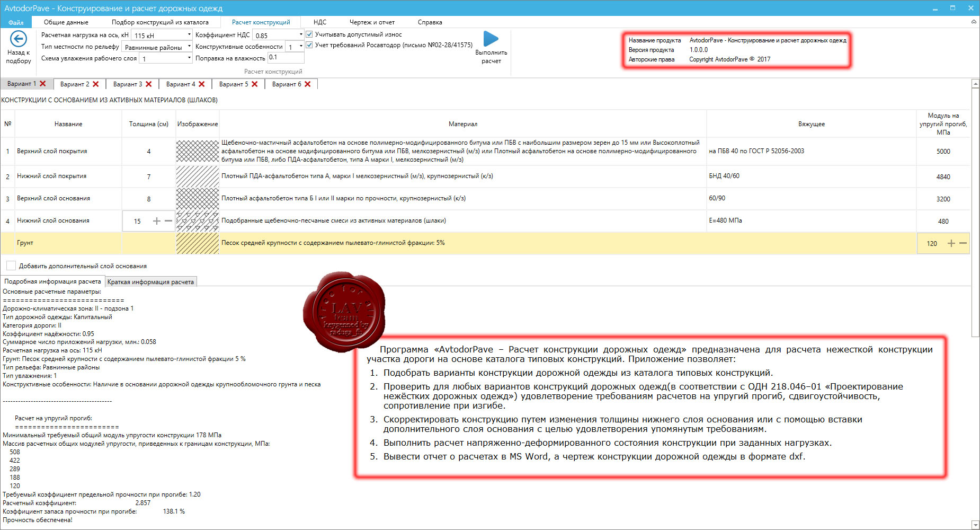Click the 'Название' column header

68,124
